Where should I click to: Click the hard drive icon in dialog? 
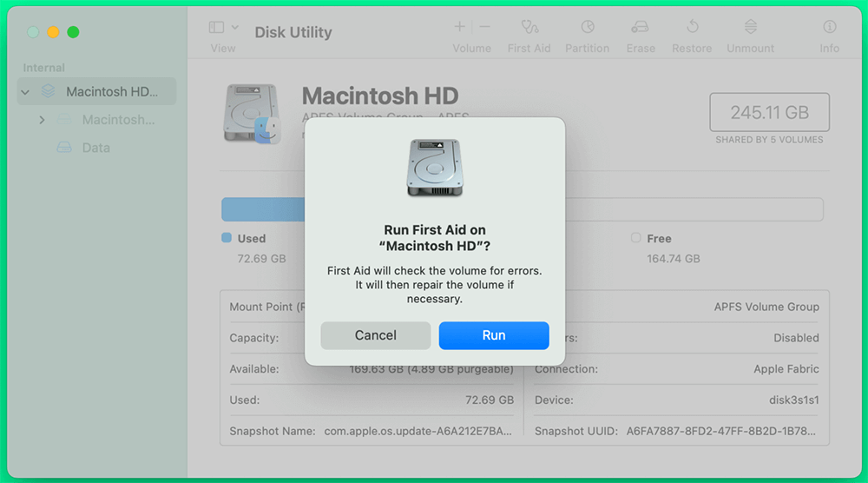pyautogui.click(x=435, y=168)
